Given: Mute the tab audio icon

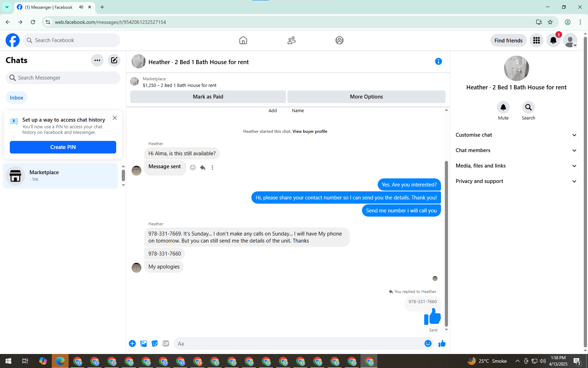Looking at the screenshot, I should point(81,7).
